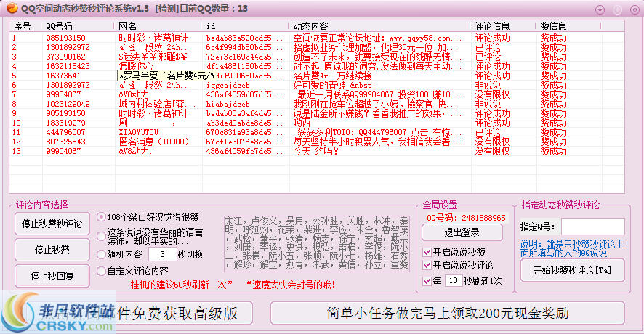This screenshot has width=644, height=334.
Task: Select radio option 108个梁山好汉觉得很赞
Action: (x=102, y=216)
